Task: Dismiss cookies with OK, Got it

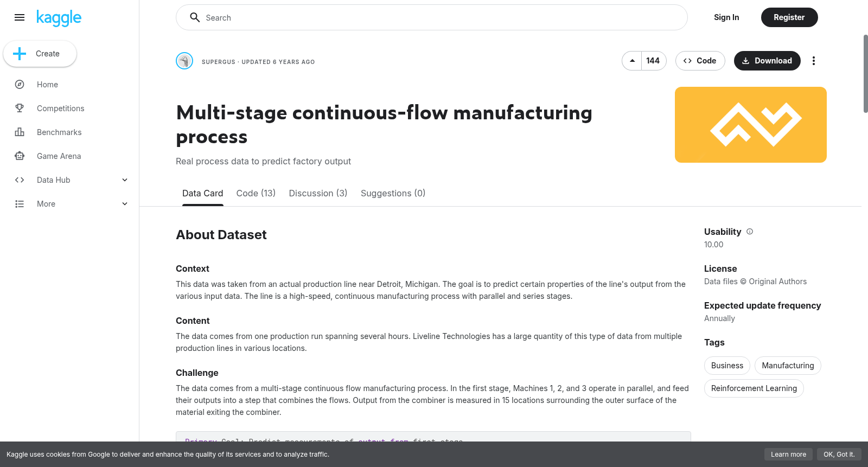Action: pyautogui.click(x=839, y=455)
